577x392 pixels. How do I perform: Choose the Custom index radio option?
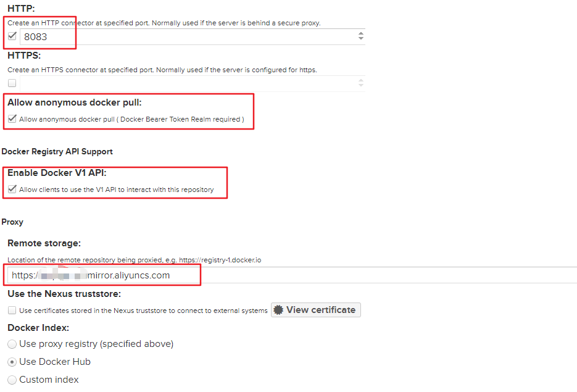click(x=12, y=380)
